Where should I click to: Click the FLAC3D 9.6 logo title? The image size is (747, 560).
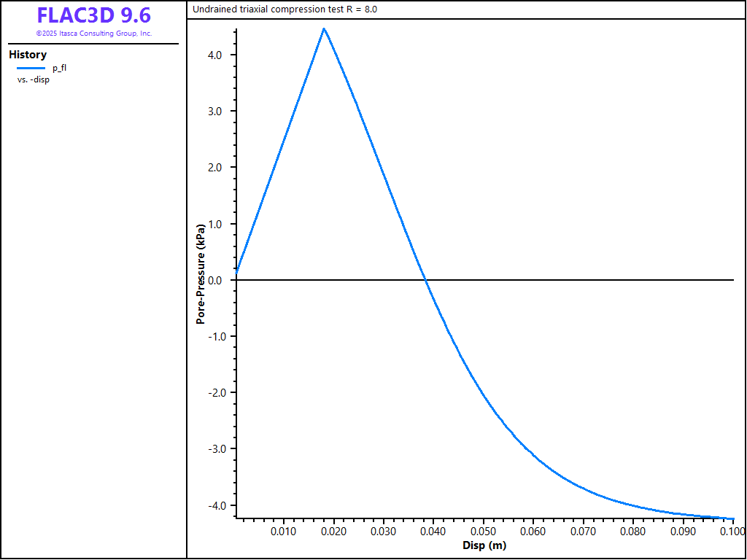pos(93,15)
